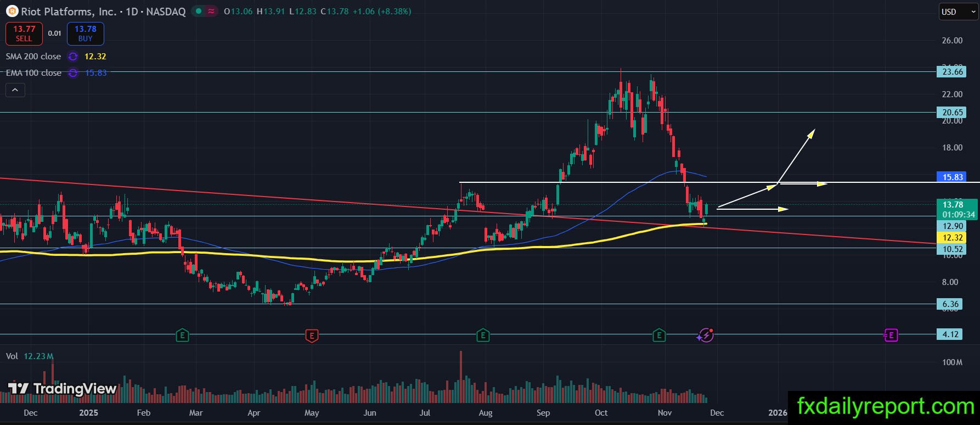Click the green earnings marker near August
980x425 pixels.
[x=483, y=335]
